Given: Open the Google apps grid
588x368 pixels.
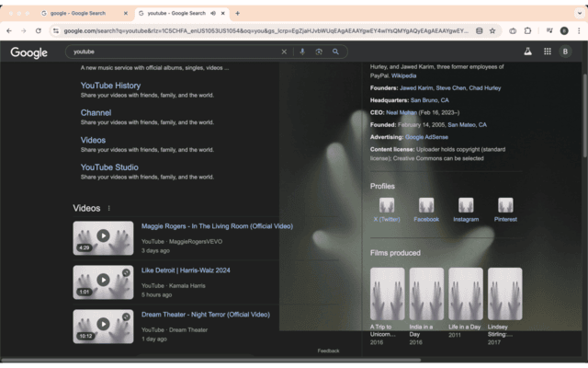Looking at the screenshot, I should point(548,52).
